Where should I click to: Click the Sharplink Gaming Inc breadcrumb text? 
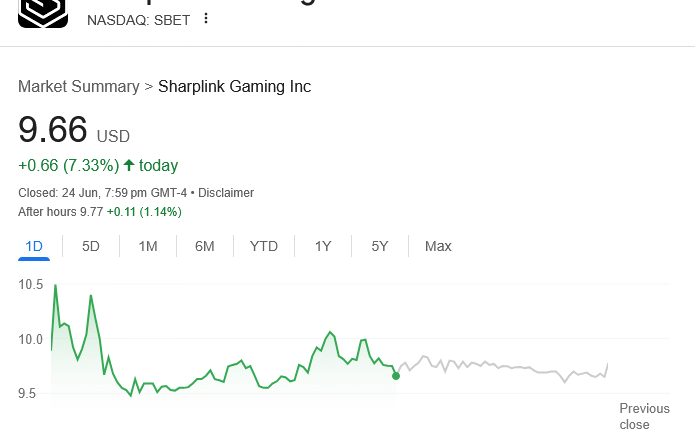(235, 87)
